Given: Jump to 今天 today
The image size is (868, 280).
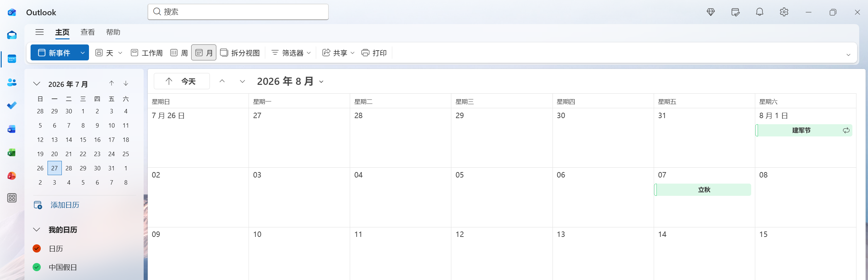Looking at the screenshot, I should tap(182, 81).
